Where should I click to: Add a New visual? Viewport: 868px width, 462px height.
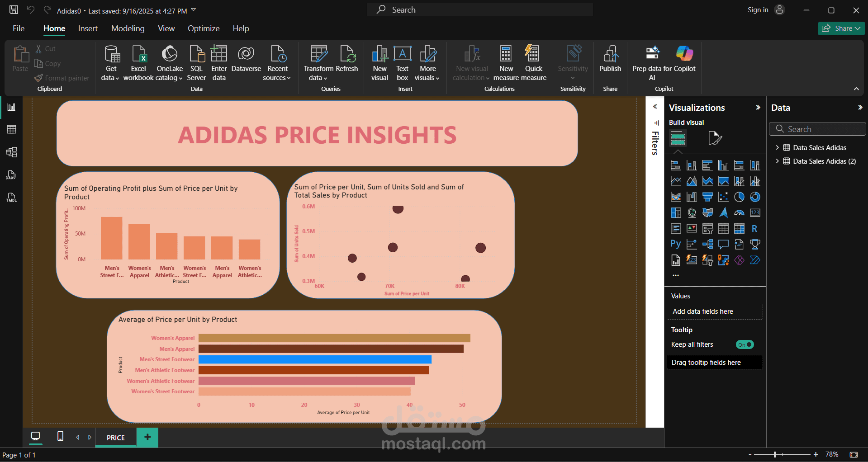pyautogui.click(x=379, y=63)
